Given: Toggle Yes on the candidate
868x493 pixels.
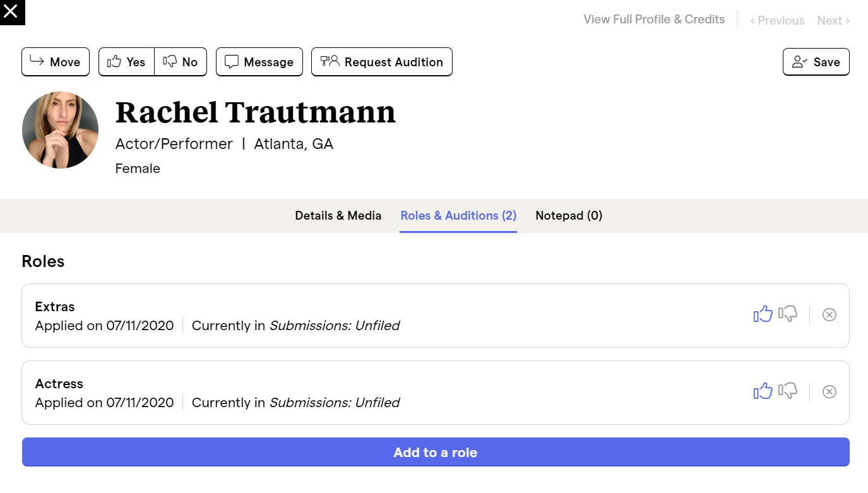Looking at the screenshot, I should pos(126,61).
